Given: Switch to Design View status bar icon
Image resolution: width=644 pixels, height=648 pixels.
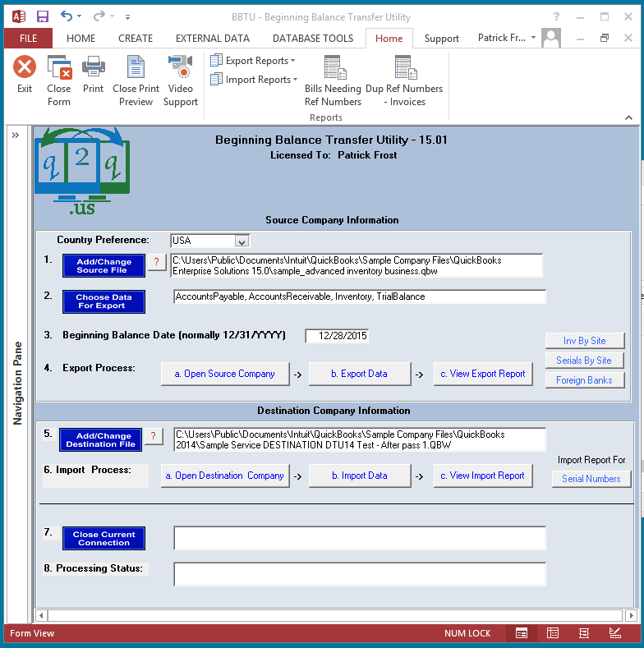Looking at the screenshot, I should point(615,632).
